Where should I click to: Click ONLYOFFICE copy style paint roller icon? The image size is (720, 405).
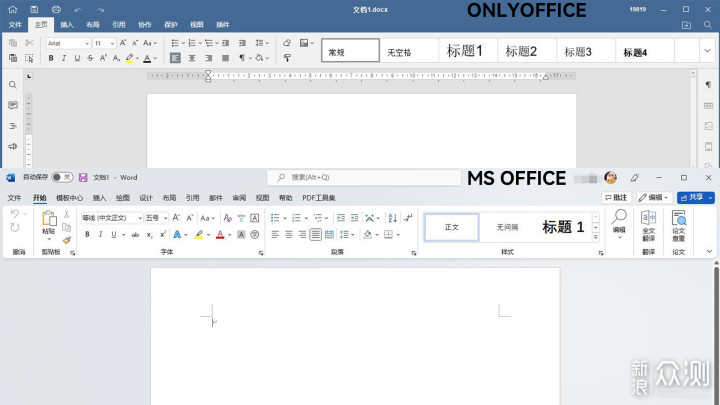pos(287,58)
